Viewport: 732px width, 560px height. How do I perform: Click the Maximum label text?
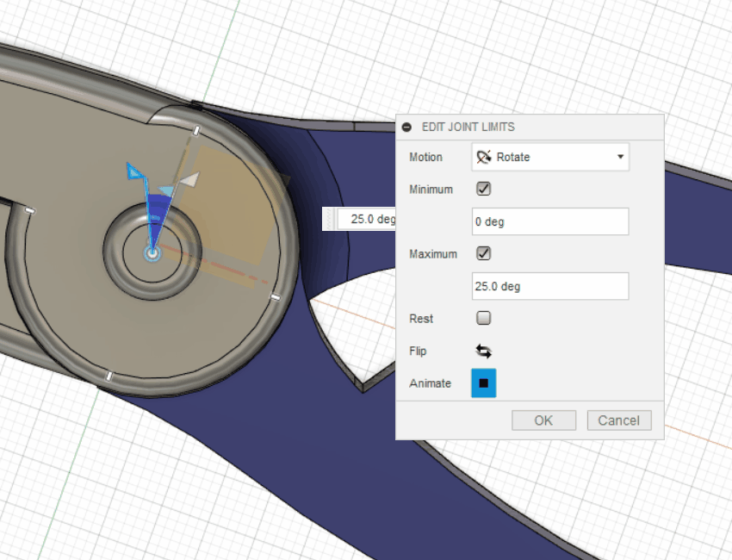pos(433,254)
